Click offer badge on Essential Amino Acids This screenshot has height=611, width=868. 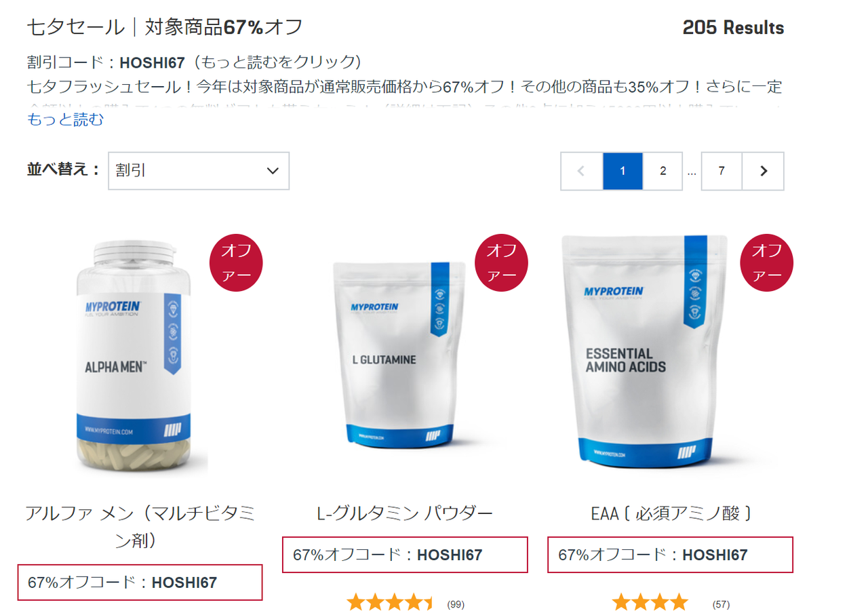[x=767, y=262]
